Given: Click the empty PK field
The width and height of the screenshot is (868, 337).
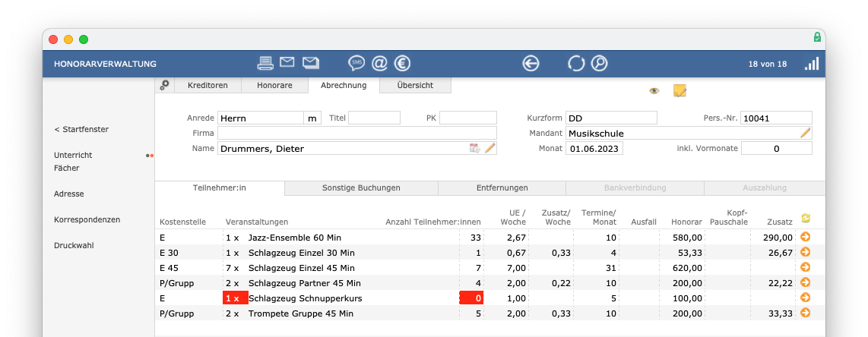Looking at the screenshot, I should [x=468, y=118].
